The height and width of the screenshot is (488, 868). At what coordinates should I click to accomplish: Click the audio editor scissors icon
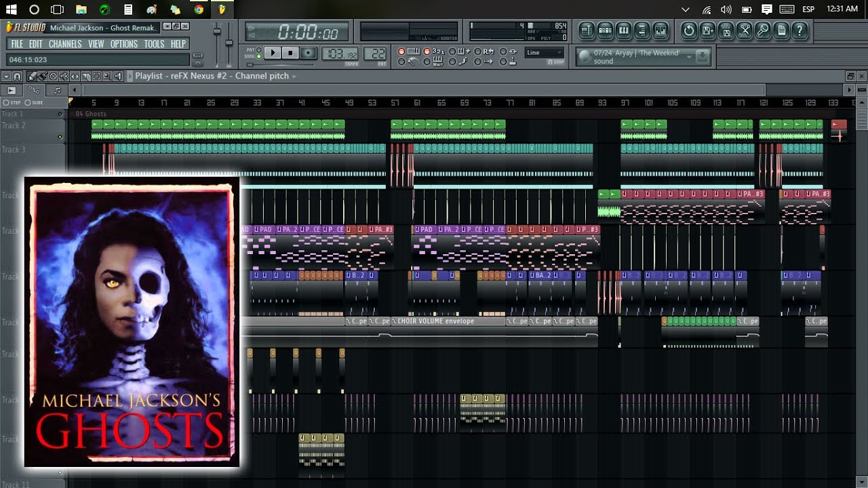click(x=744, y=30)
